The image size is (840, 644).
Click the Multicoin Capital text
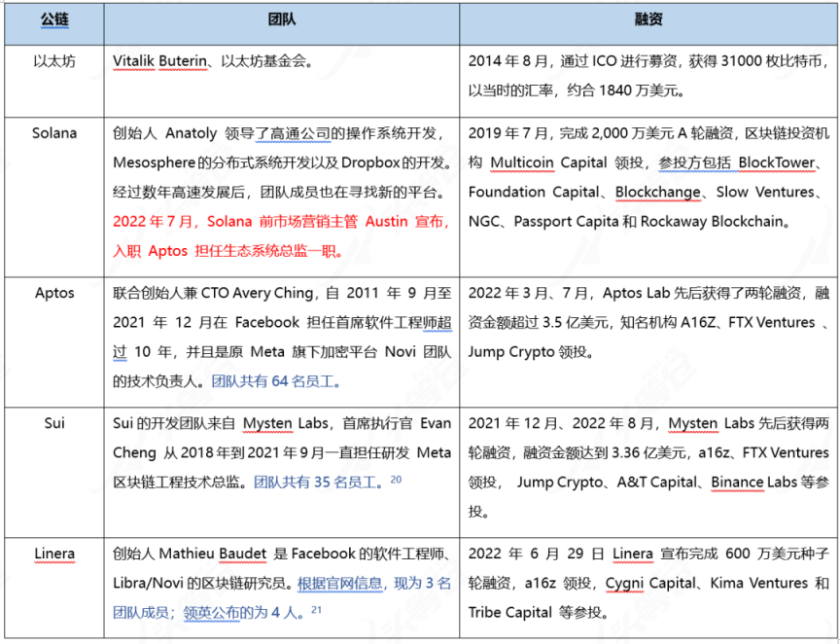[548, 162]
